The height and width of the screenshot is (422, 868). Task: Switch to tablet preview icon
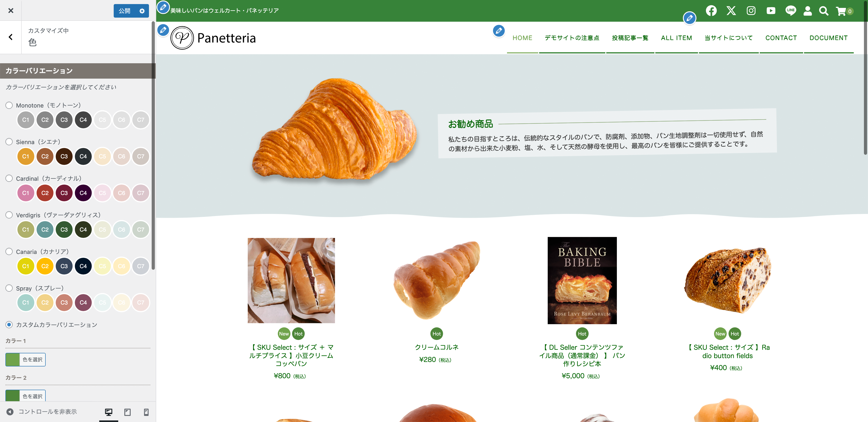point(127,412)
